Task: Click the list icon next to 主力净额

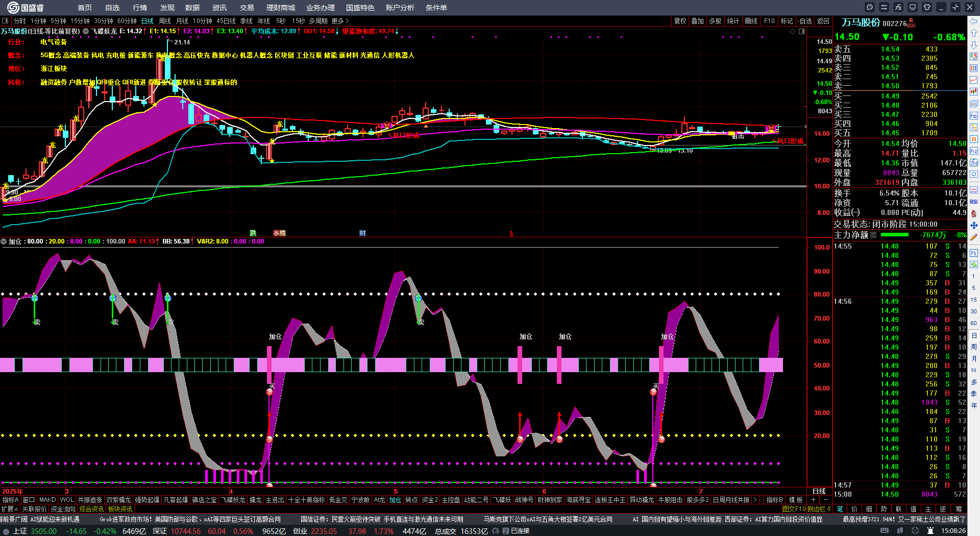Action: [x=873, y=235]
